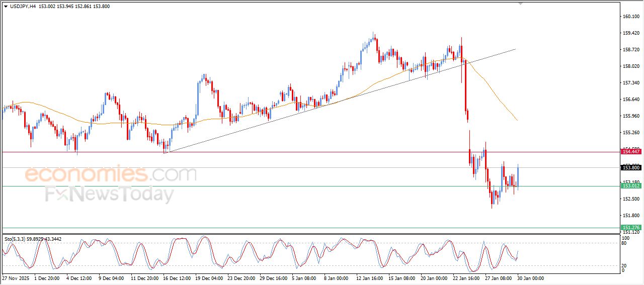Click the grey chart shift marker at top
The height and width of the screenshot is (285, 644).
point(521,4)
